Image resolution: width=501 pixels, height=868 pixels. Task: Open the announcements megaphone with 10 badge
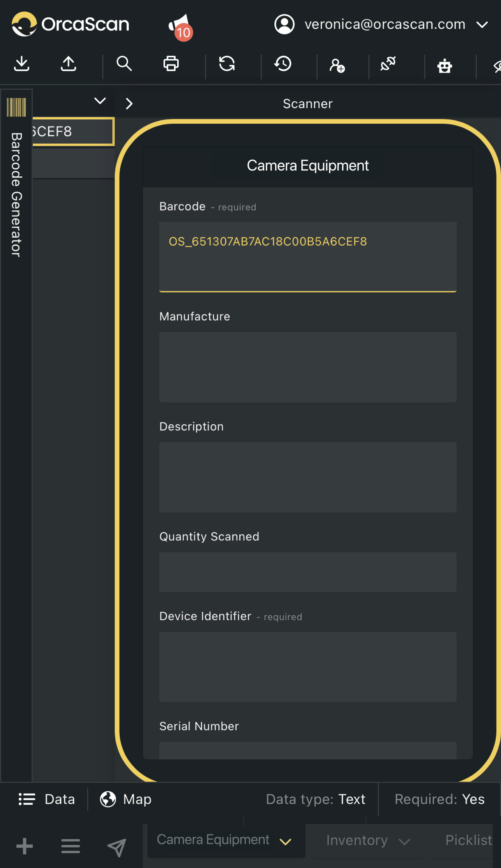(x=180, y=28)
